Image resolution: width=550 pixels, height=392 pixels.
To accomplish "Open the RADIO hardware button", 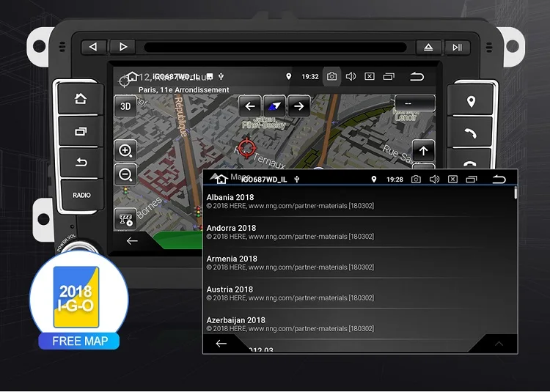I will click(81, 195).
